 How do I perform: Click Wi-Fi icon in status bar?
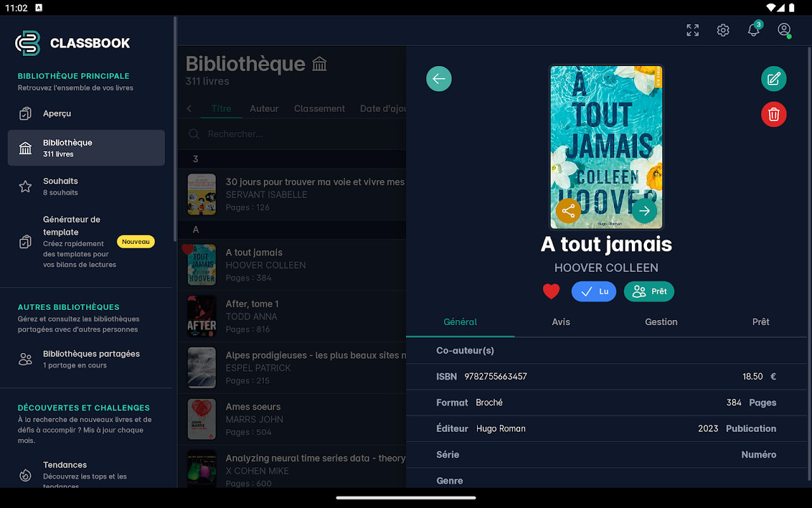point(771,8)
